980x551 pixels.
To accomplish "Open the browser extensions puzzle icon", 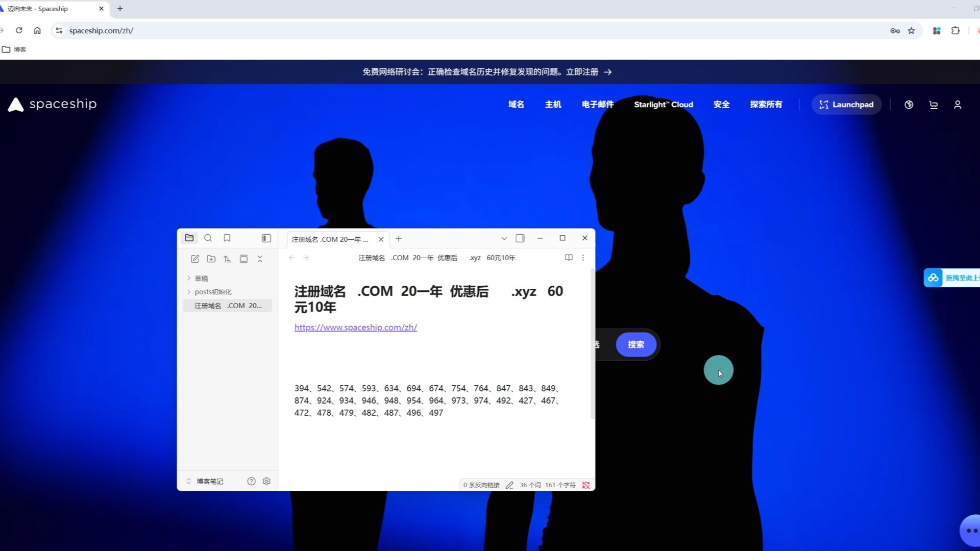I will pos(955,31).
